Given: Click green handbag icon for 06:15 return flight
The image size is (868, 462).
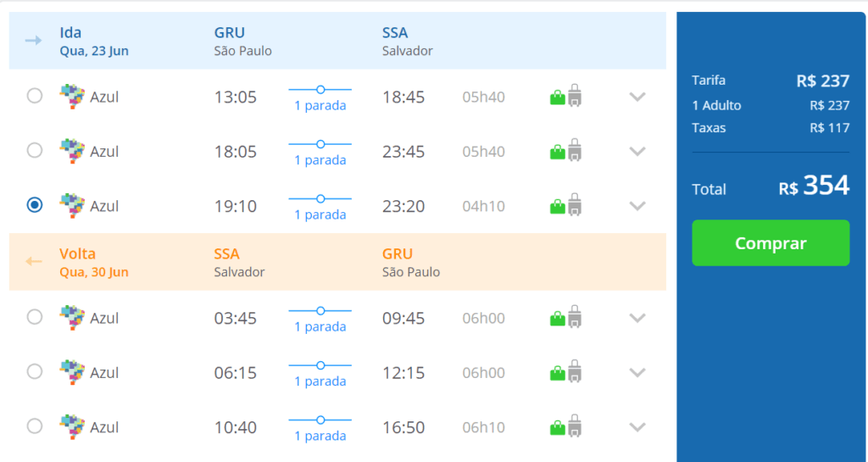Looking at the screenshot, I should click(558, 374).
